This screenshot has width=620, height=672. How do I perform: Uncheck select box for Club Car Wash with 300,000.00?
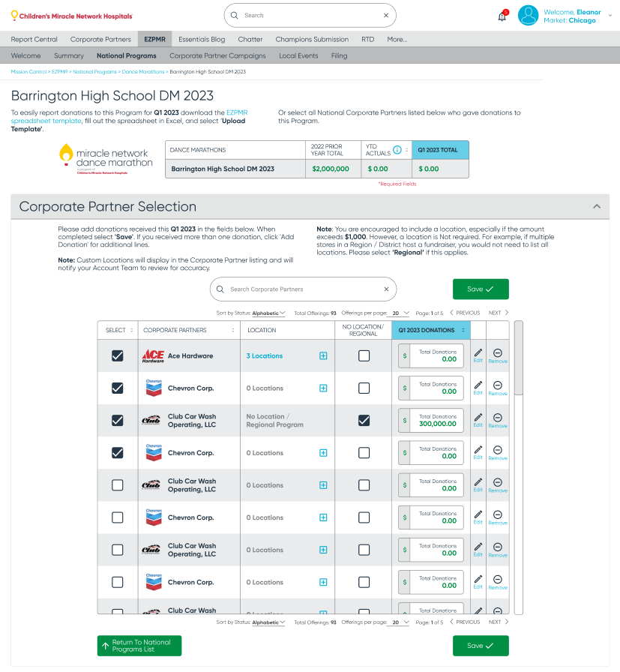[x=118, y=421]
